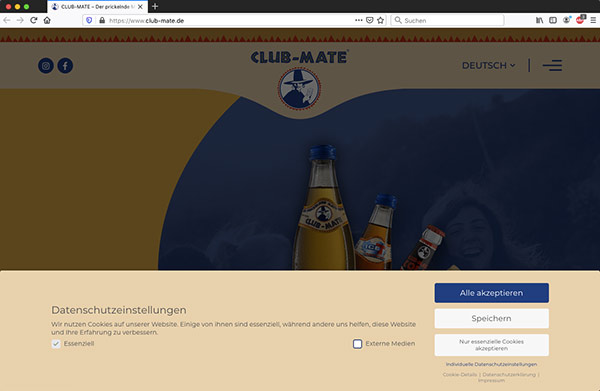Click the Speichern button

(492, 318)
